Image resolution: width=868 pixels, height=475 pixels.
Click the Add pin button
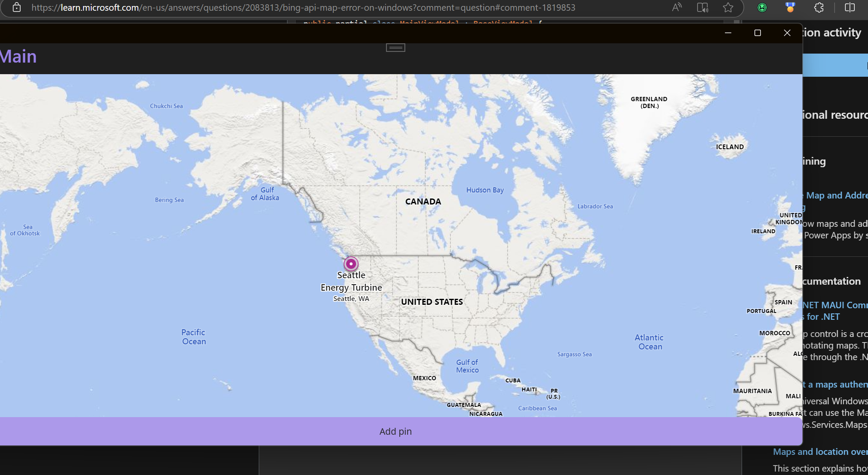point(395,431)
